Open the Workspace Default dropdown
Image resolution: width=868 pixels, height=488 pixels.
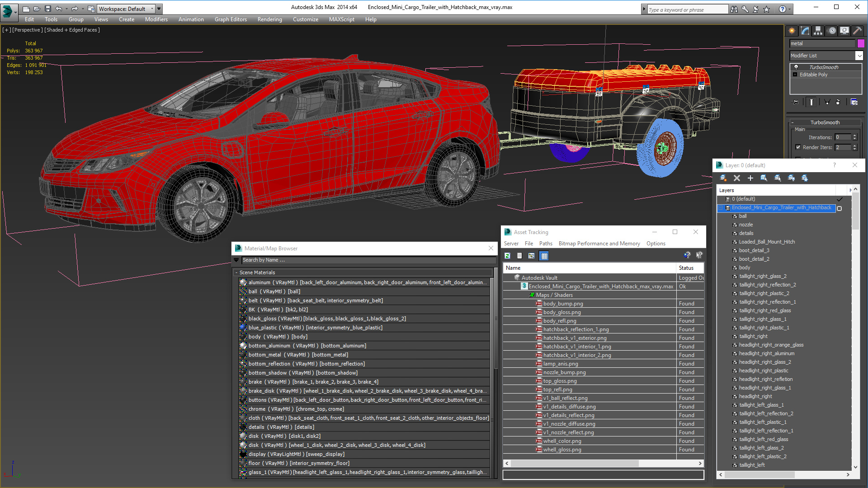click(x=126, y=9)
